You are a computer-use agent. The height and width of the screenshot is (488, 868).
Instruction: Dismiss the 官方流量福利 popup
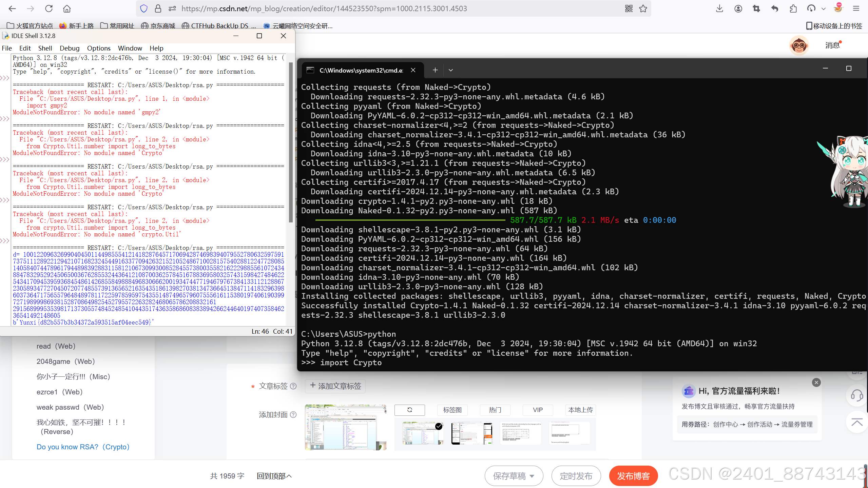(816, 383)
